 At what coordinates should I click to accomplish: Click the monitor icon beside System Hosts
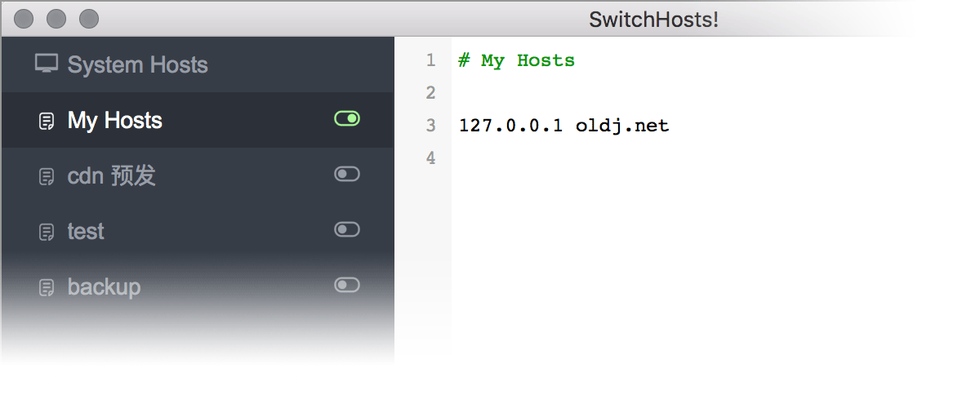pyautogui.click(x=47, y=64)
